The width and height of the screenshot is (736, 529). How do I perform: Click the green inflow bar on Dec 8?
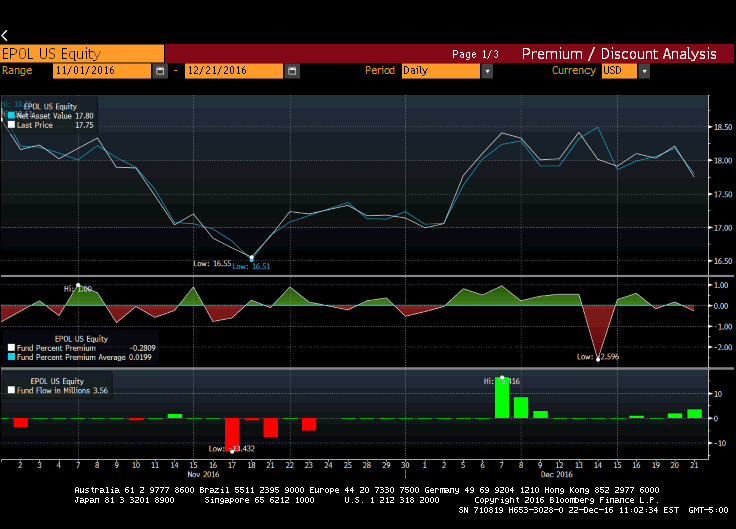521,407
